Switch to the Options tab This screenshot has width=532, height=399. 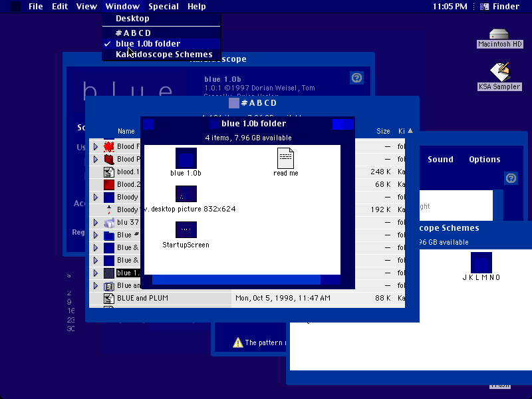[x=485, y=160]
